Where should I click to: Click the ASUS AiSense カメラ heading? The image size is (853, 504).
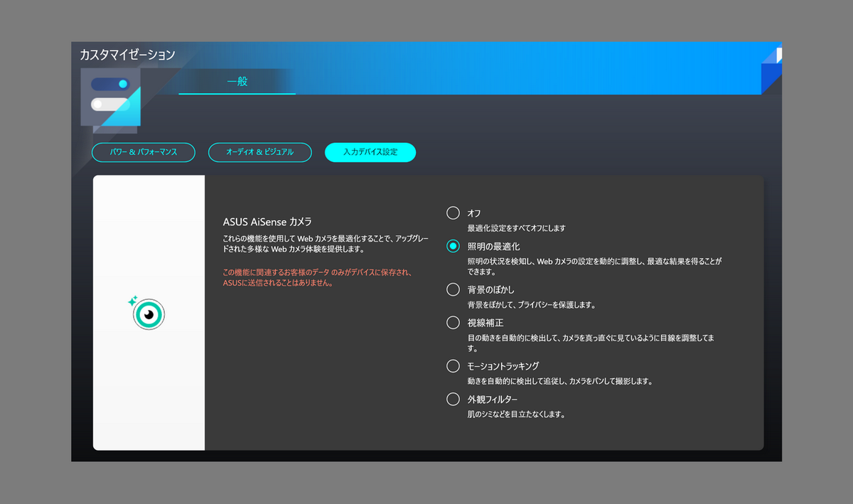point(267,221)
